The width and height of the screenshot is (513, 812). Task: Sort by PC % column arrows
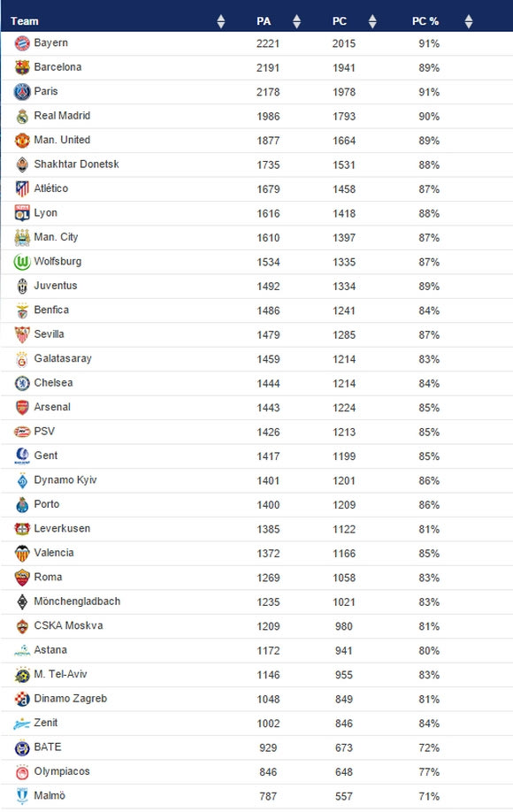click(x=469, y=21)
